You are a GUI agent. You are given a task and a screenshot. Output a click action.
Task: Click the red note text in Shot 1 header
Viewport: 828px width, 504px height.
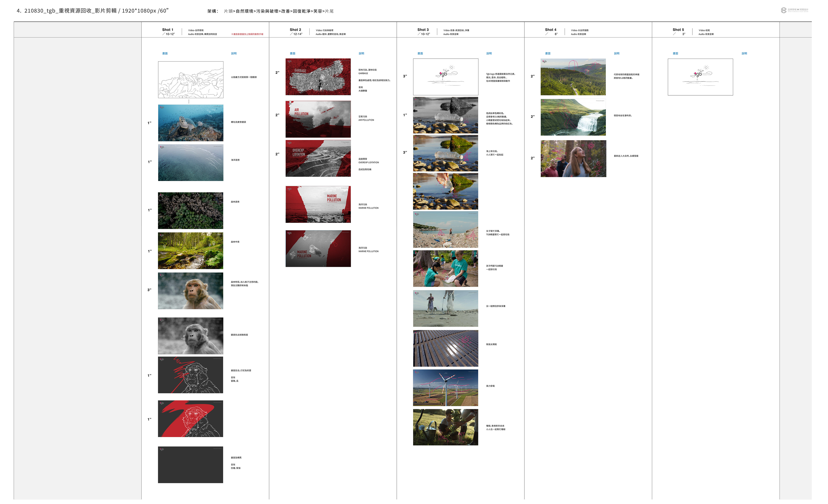click(247, 34)
